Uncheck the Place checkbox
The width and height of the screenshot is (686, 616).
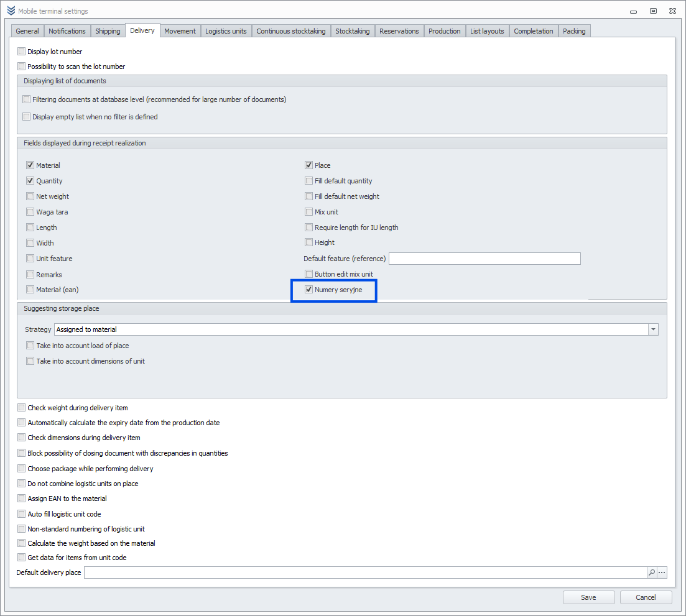[x=309, y=165]
